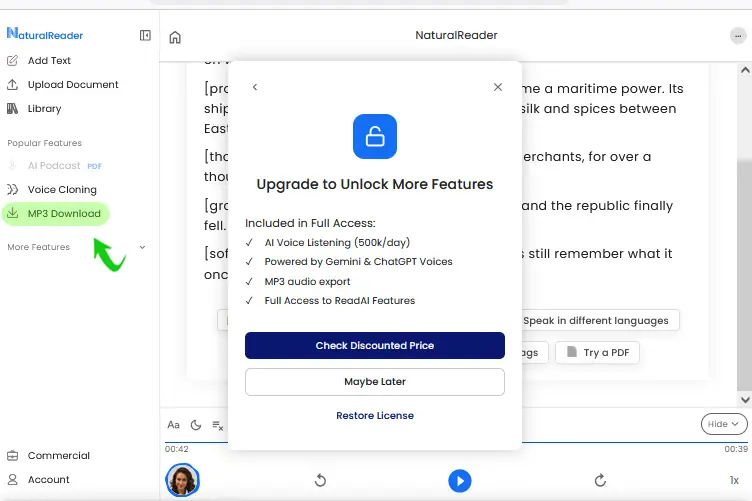Select MP3 Download in sidebar
Viewport: 752px width, 501px height.
(56, 213)
